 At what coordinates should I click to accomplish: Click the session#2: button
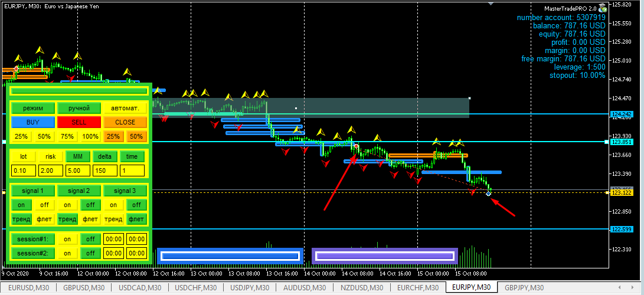coord(33,253)
